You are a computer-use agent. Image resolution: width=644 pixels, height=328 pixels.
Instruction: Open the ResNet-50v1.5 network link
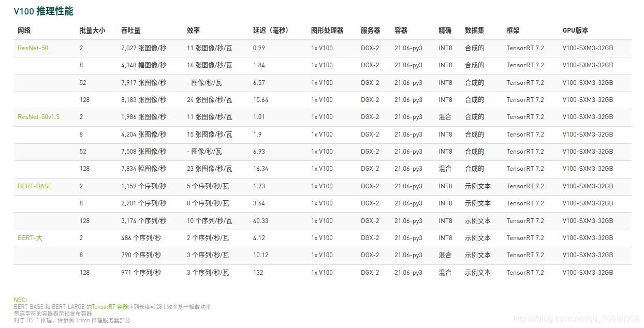tap(38, 117)
